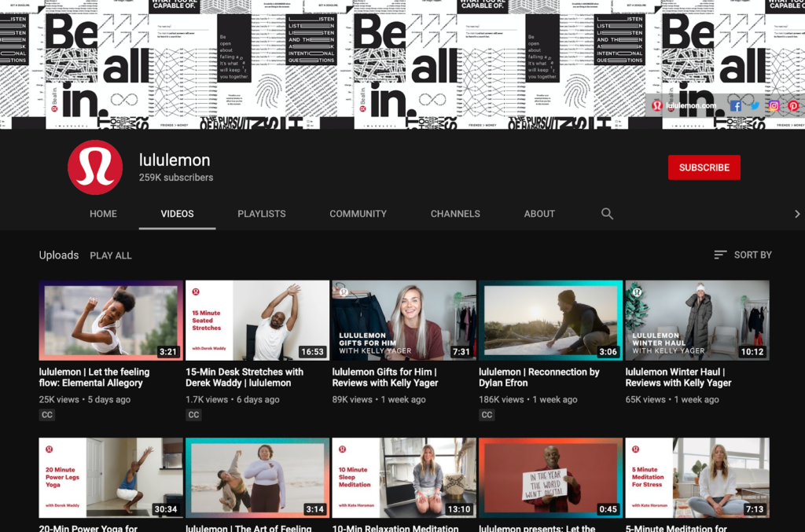Open the Community tab
The width and height of the screenshot is (805, 532).
click(x=358, y=214)
